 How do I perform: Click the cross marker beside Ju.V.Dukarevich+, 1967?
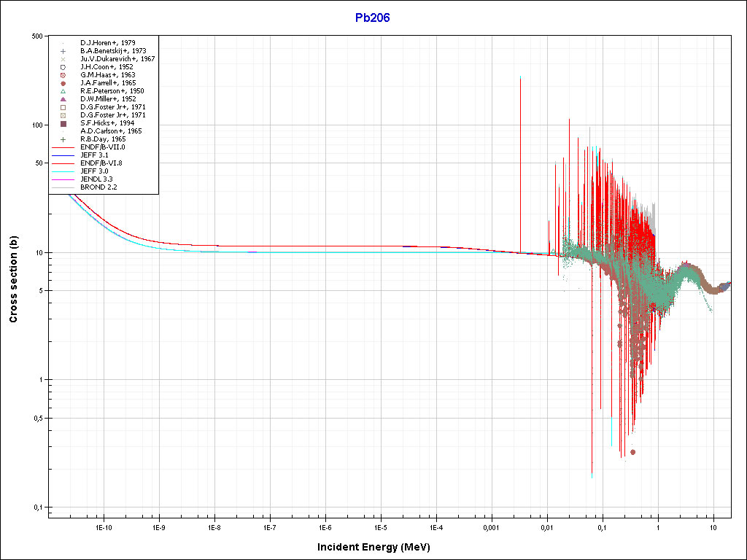point(63,59)
